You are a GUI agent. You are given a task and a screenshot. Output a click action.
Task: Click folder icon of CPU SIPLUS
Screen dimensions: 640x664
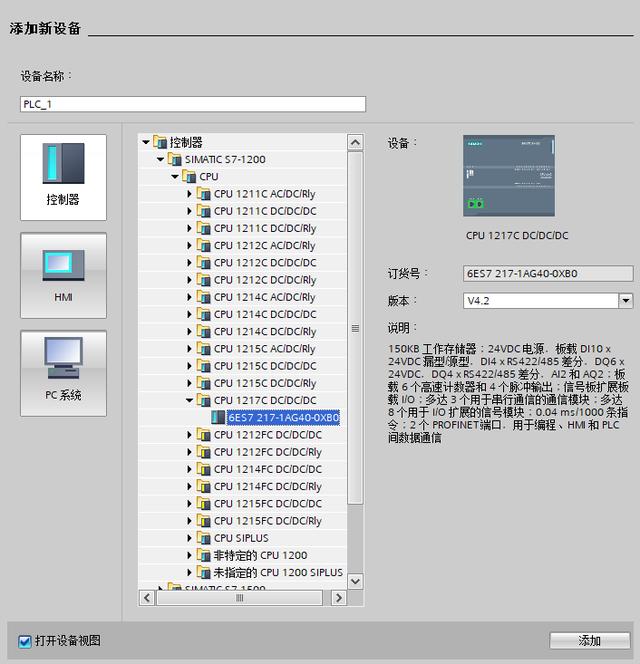click(x=203, y=538)
